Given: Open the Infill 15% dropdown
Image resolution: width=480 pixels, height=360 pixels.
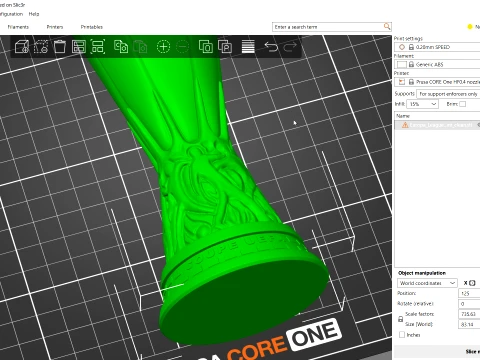Looking at the screenshot, I should [x=422, y=104].
